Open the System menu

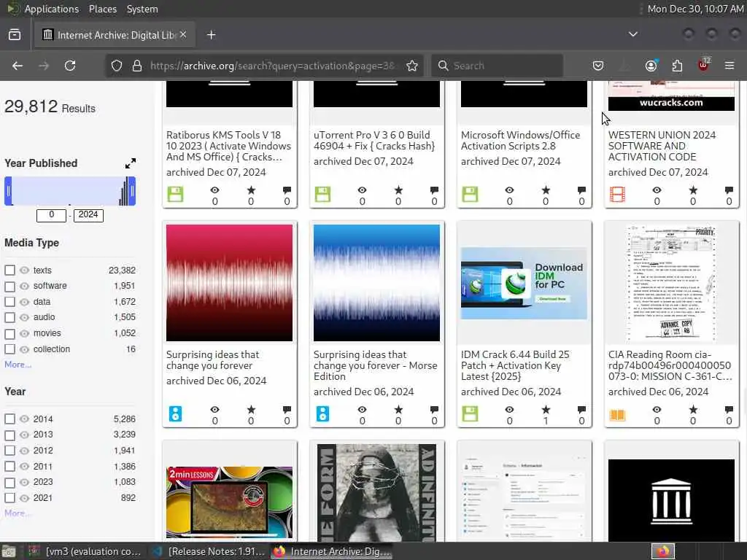click(x=142, y=9)
